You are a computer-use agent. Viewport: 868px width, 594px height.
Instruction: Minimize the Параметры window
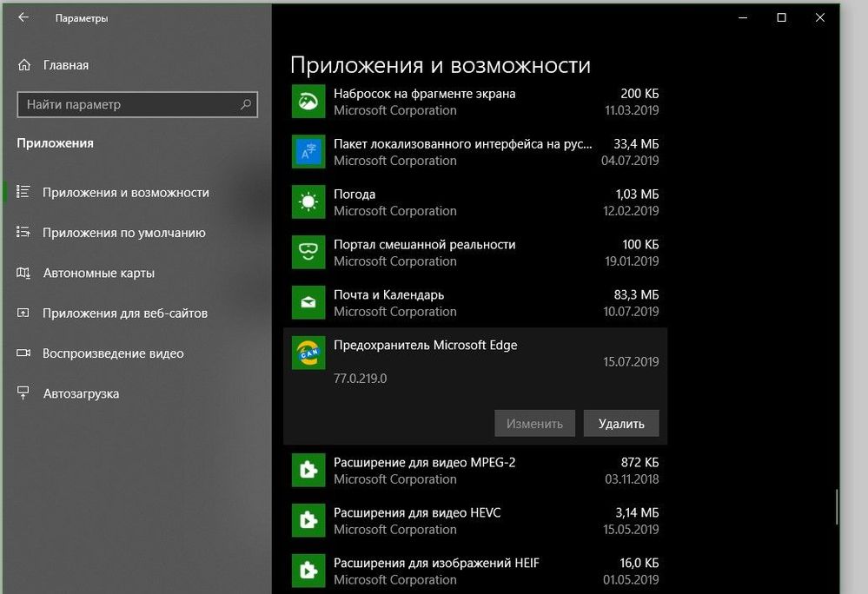pos(743,17)
